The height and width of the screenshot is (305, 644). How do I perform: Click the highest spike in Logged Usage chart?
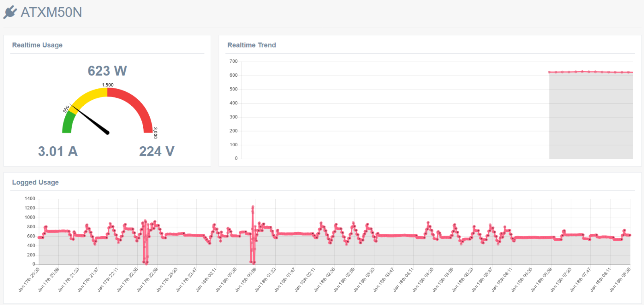pos(253,207)
